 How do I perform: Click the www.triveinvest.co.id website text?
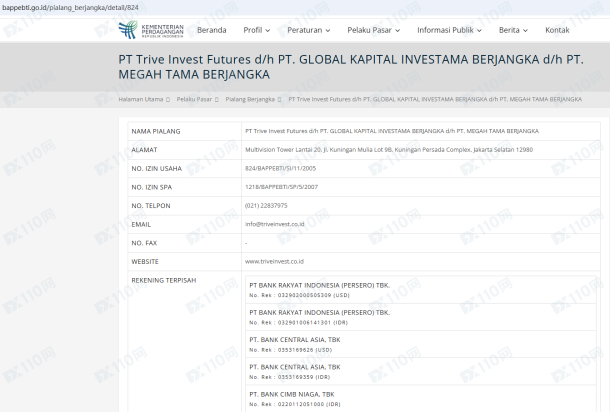pyautogui.click(x=274, y=261)
